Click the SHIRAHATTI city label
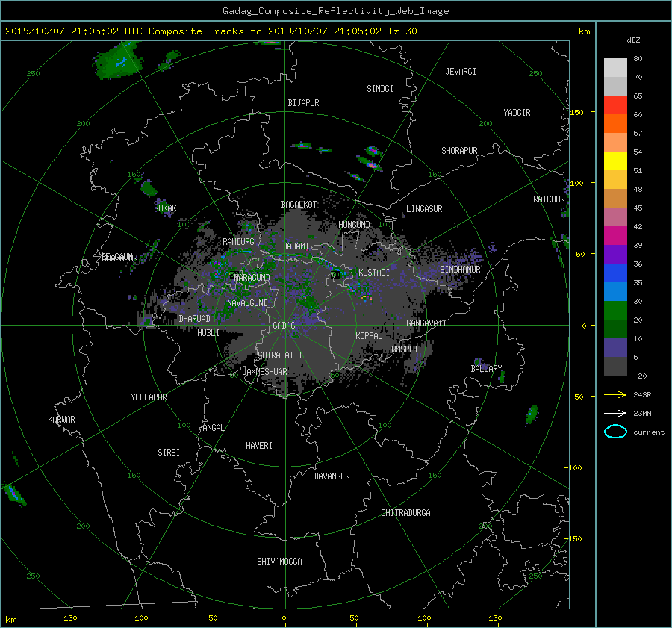672x628 pixels. [x=280, y=355]
